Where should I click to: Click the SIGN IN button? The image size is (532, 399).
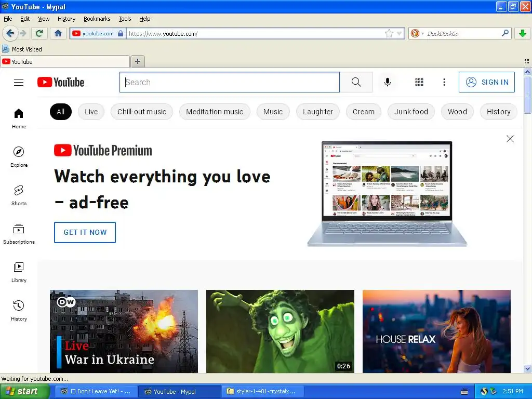click(486, 82)
